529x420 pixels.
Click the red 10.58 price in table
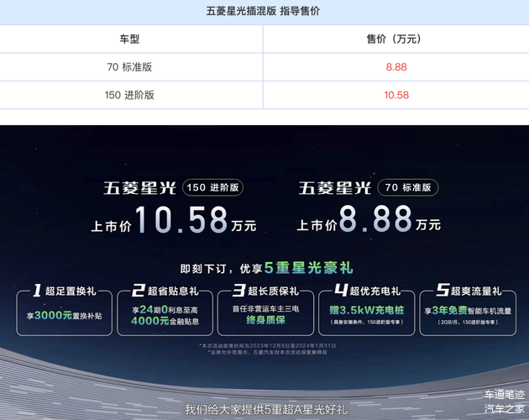395,95
